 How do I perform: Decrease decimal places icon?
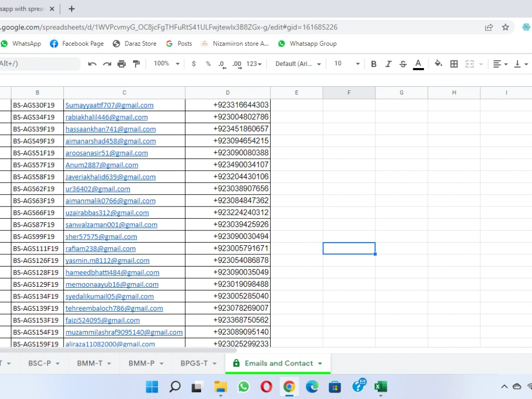[x=222, y=64]
